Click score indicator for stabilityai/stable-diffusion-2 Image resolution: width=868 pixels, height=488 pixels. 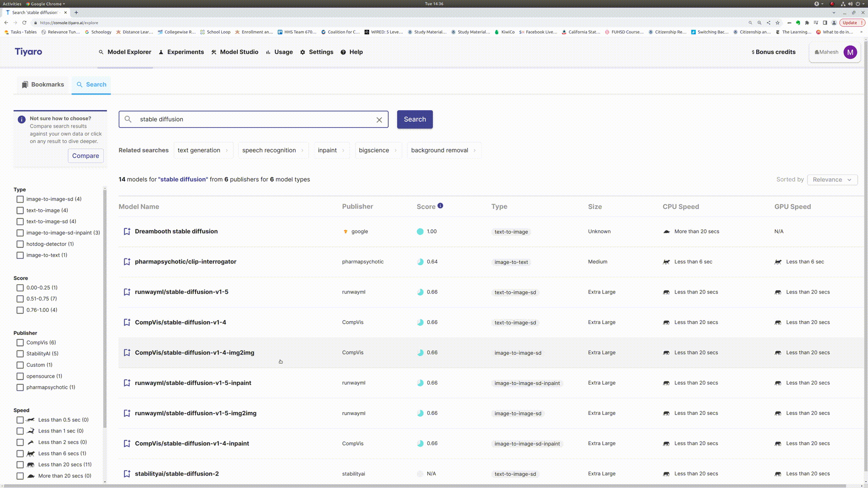[420, 474]
